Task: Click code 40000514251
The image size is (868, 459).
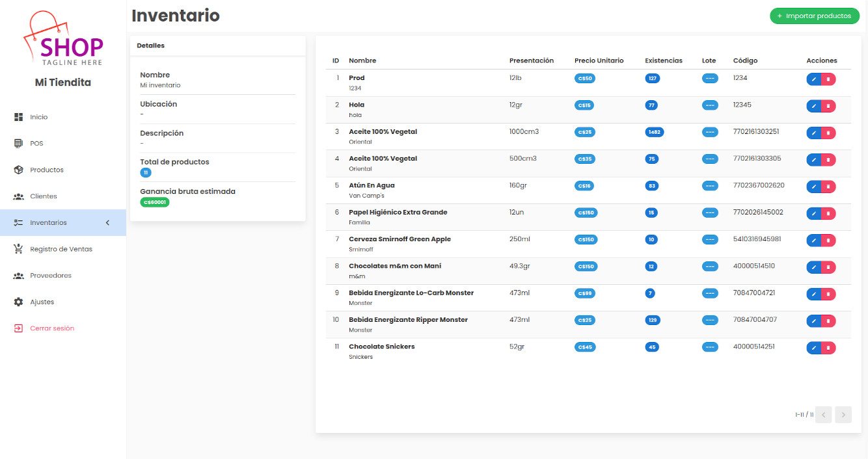Action: click(754, 347)
